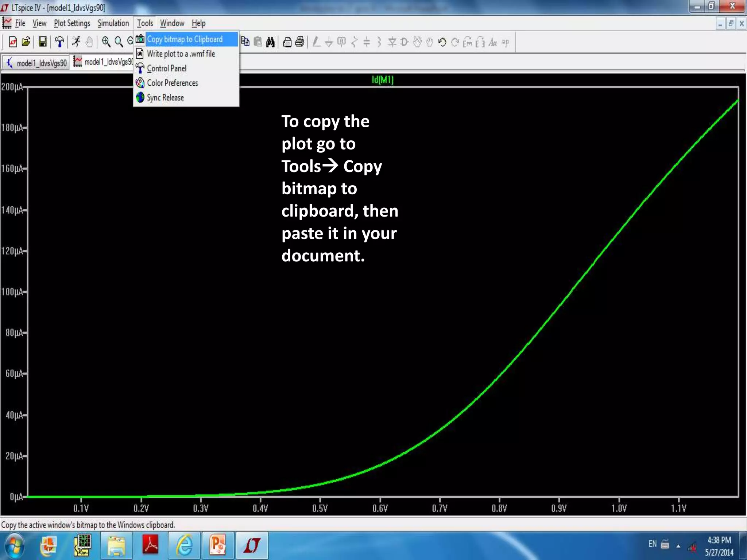Open the Plot Settings menu
Image resolution: width=747 pixels, height=560 pixels.
tap(72, 23)
